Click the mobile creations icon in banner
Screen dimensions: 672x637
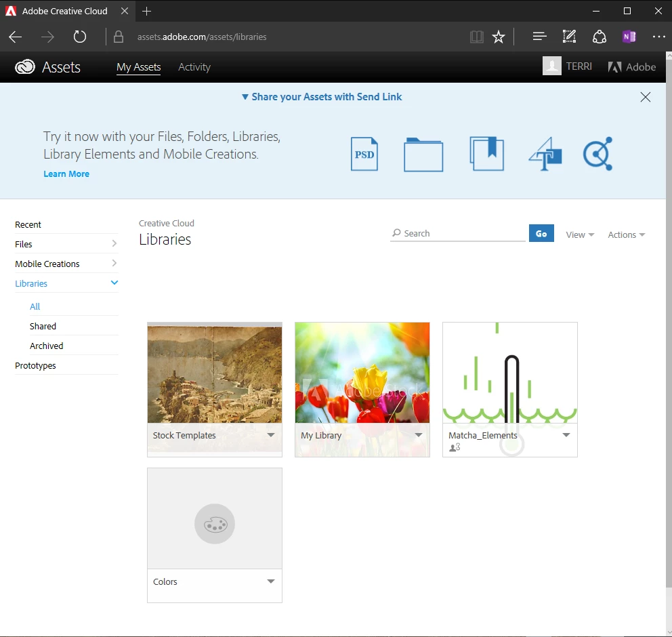(x=598, y=153)
